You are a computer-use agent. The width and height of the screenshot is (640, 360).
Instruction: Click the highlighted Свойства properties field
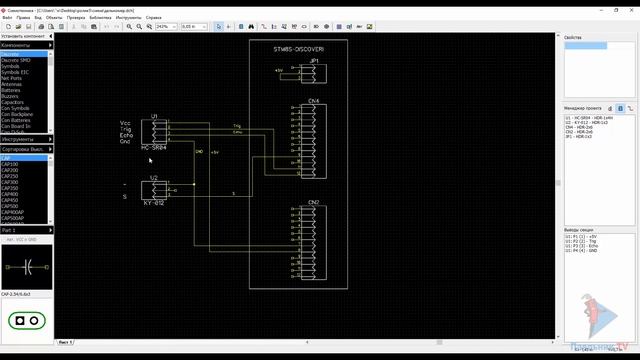[x=586, y=46]
